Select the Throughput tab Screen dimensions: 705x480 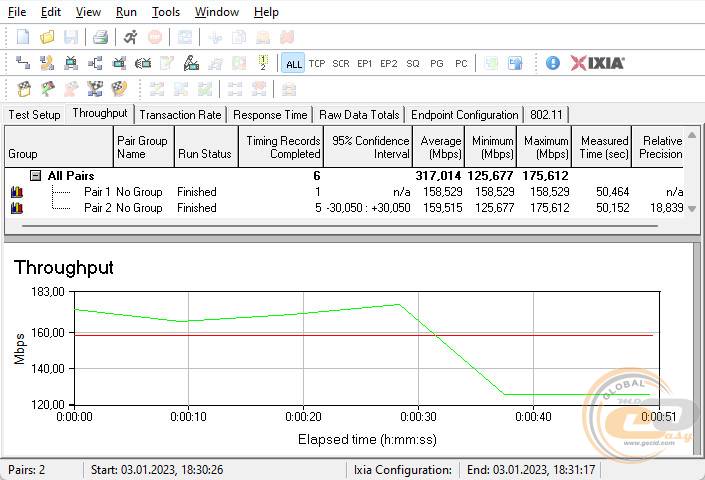pos(100,113)
